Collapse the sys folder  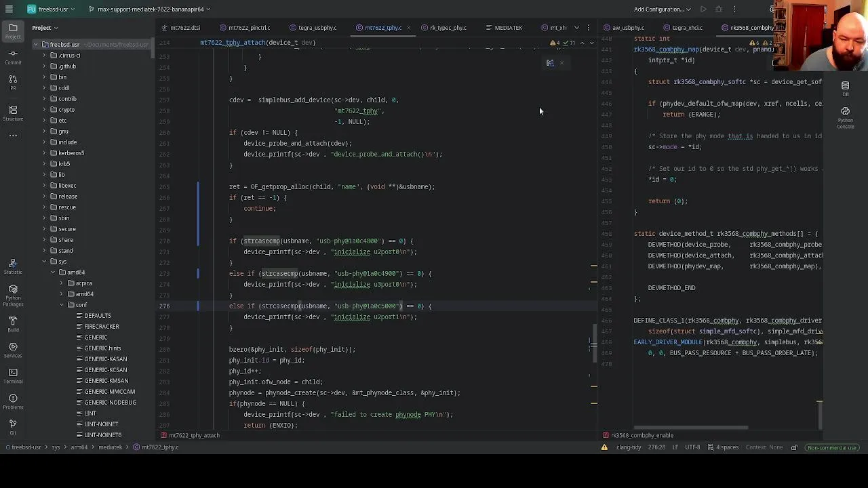44,262
